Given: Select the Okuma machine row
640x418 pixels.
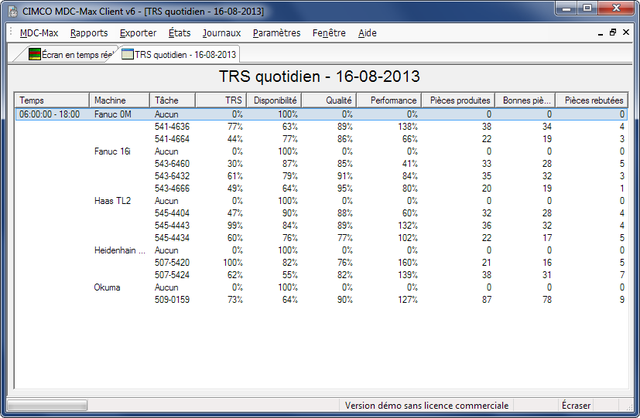Looking at the screenshot, I should click(x=107, y=287).
